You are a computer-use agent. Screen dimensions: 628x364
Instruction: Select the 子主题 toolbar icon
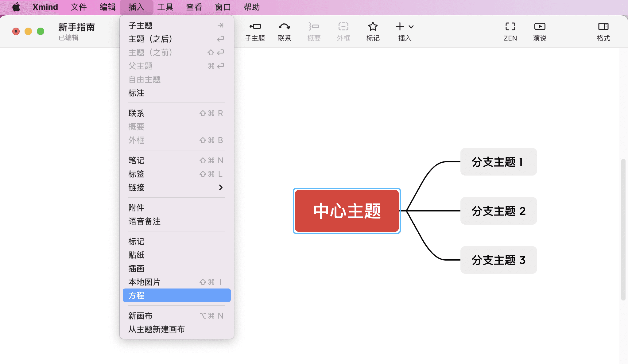click(x=255, y=31)
